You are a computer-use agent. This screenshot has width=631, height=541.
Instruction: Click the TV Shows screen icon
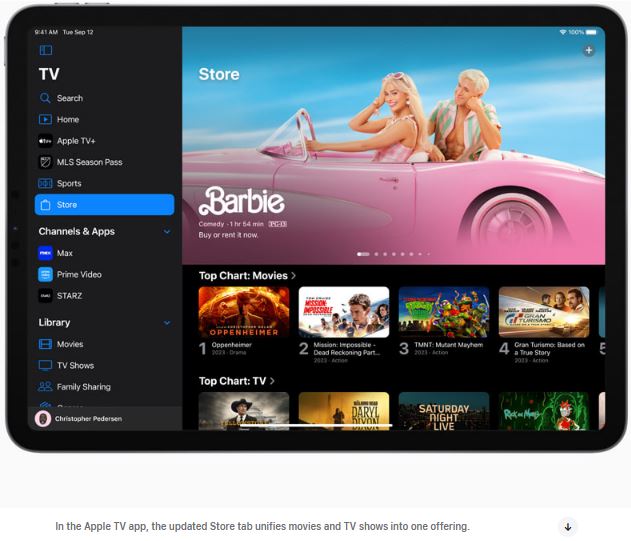[45, 365]
